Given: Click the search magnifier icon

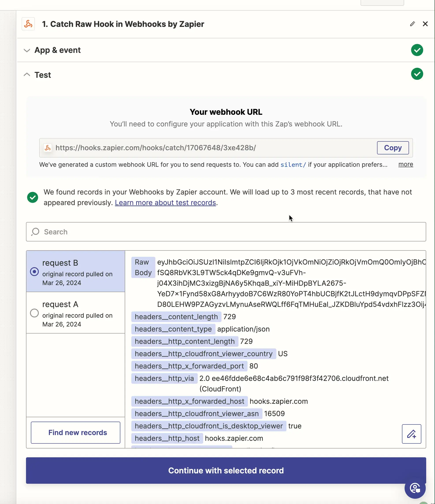Looking at the screenshot, I should point(35,232).
